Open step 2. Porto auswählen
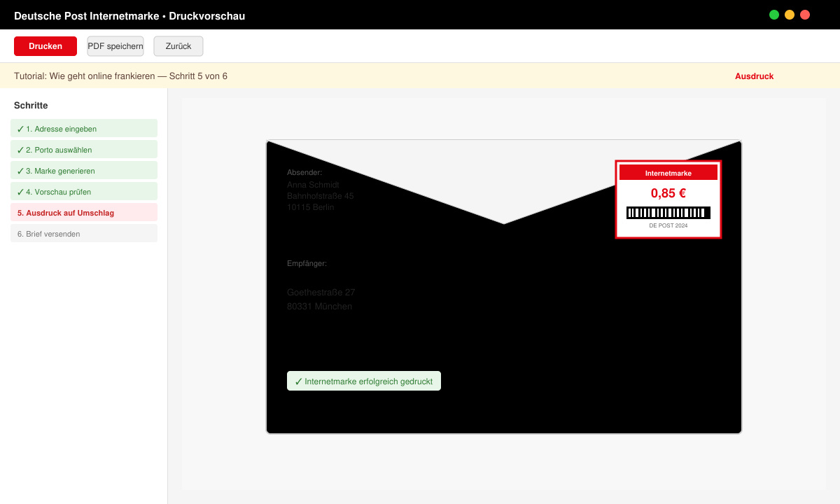The image size is (840, 504). (84, 150)
